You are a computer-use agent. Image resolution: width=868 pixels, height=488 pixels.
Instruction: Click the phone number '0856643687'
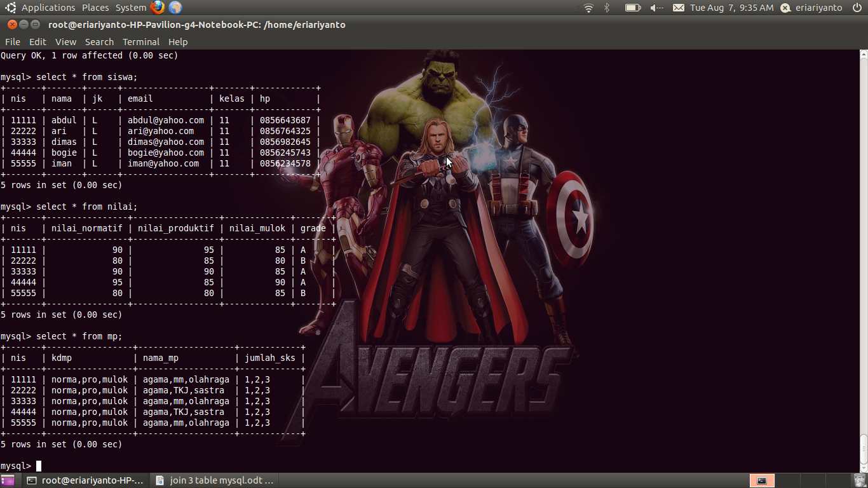click(285, 120)
